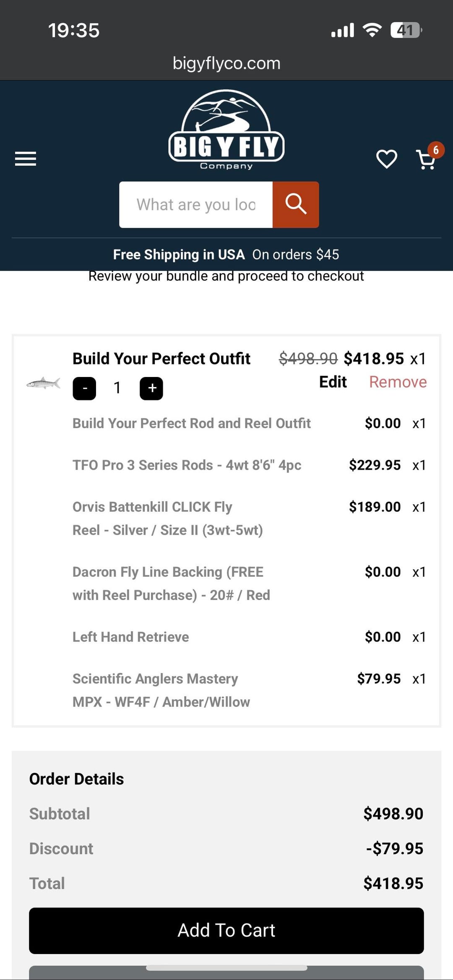Select the Left Hand Retrieve item
Screen dimensions: 453x980
tap(130, 637)
